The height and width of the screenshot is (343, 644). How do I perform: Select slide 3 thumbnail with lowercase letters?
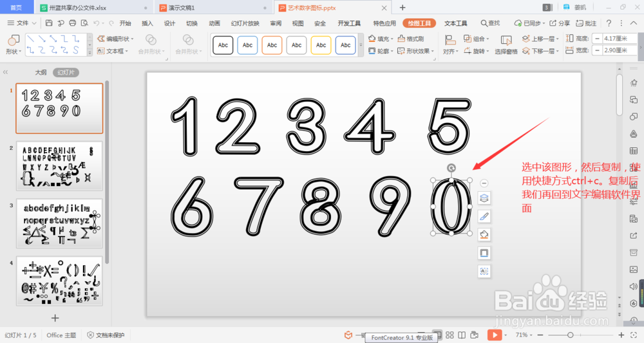[x=59, y=223]
